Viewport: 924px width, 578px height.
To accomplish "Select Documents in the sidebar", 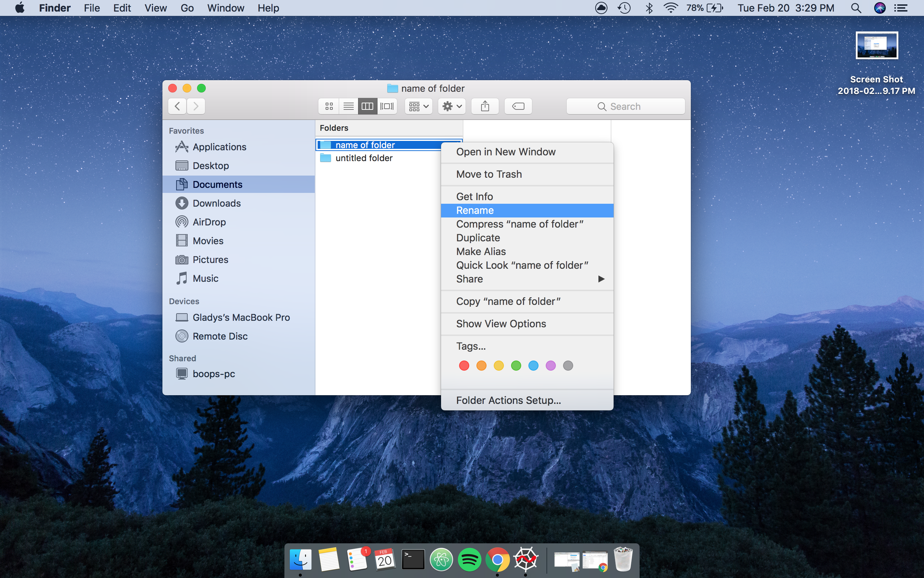I will click(x=239, y=184).
